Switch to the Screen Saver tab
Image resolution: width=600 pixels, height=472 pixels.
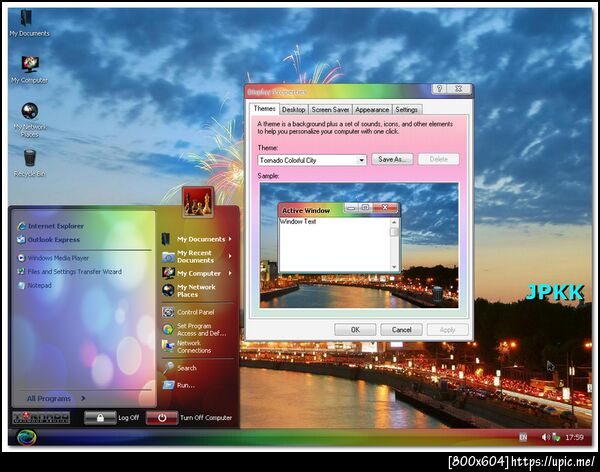point(330,110)
